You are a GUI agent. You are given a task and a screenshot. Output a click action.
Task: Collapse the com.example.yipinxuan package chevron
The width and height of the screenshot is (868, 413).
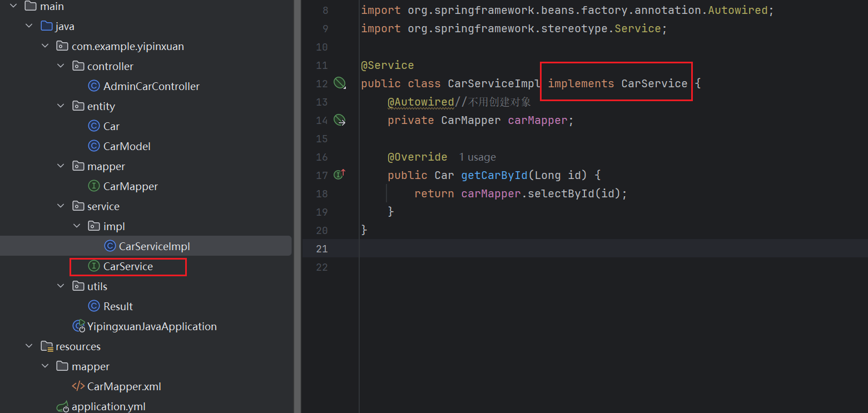[45, 46]
